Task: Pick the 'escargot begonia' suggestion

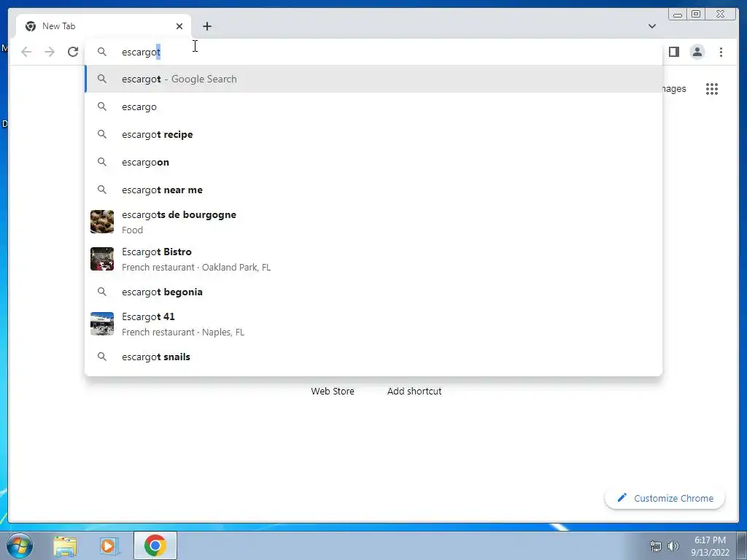Action: click(373, 292)
